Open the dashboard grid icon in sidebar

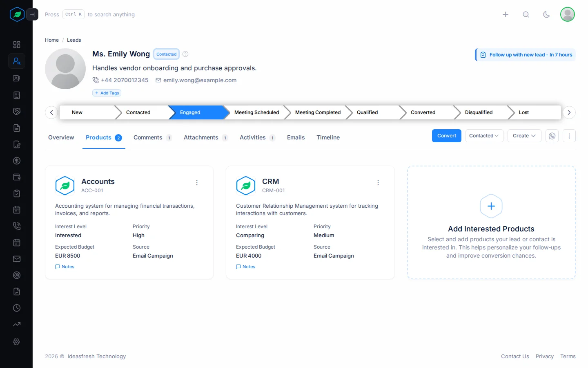pos(17,45)
